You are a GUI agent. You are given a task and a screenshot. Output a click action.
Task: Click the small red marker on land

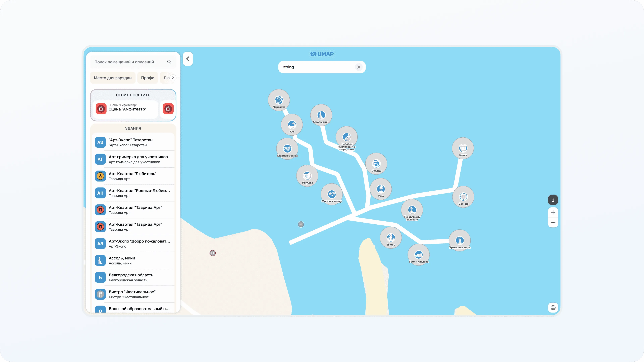tap(212, 253)
